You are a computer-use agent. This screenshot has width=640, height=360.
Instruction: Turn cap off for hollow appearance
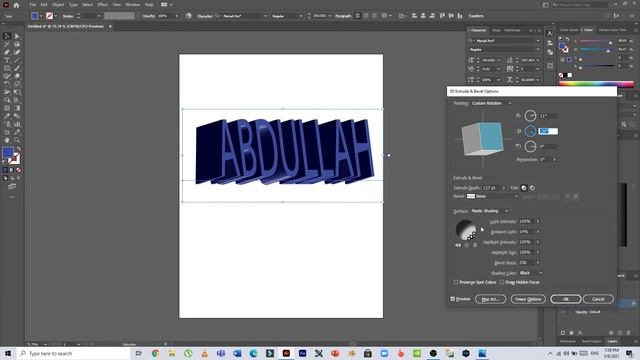532,188
